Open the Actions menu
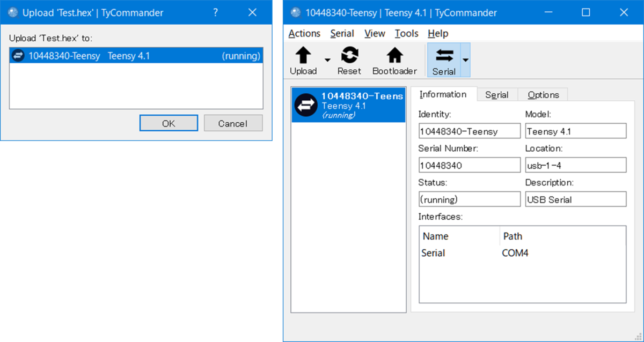 [304, 33]
